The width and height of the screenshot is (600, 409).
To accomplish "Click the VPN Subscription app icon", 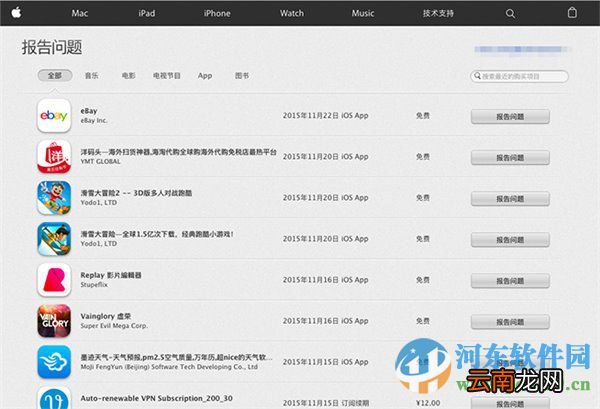I will click(54, 398).
